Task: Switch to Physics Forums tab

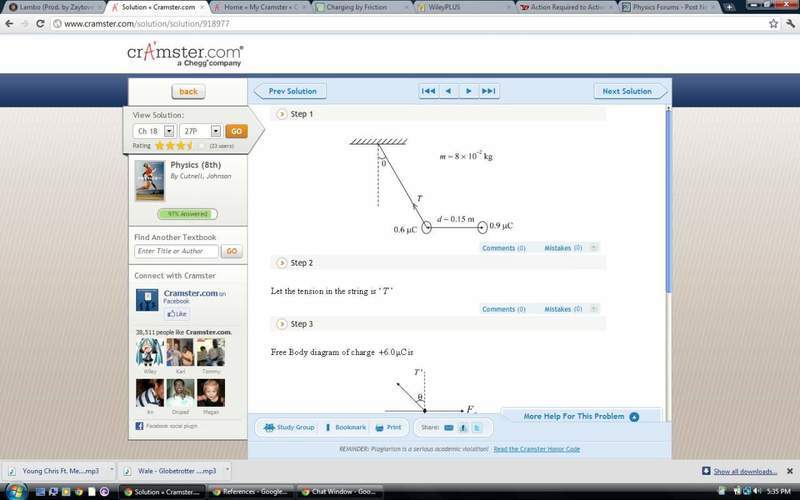Action: (x=669, y=7)
